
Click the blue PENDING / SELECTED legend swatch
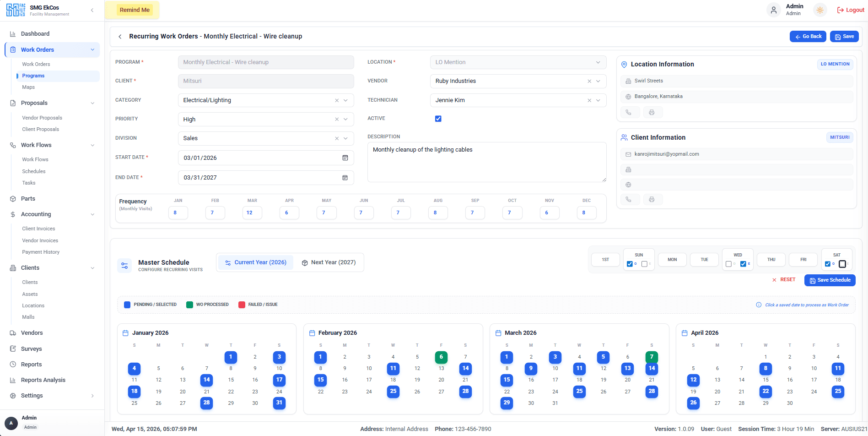coord(127,304)
